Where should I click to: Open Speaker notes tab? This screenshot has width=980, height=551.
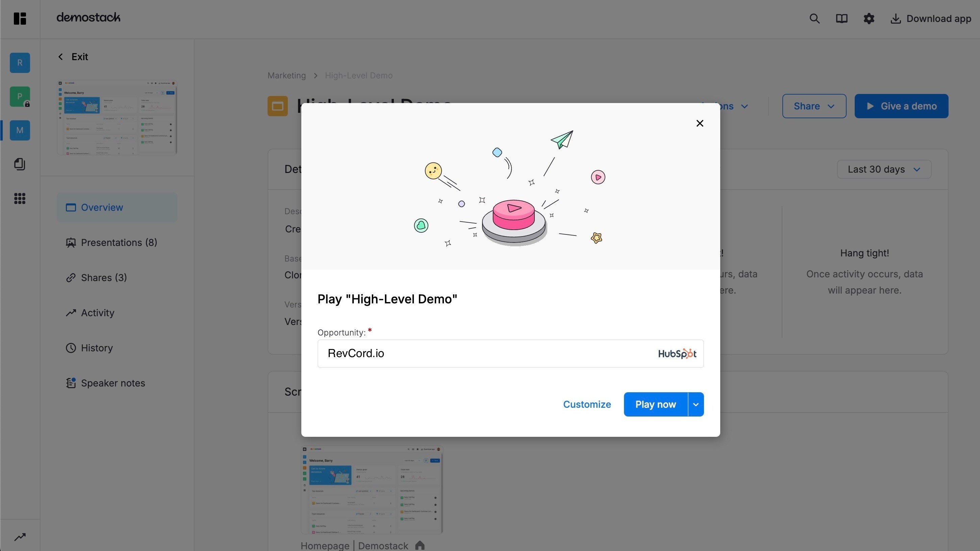tap(117, 383)
